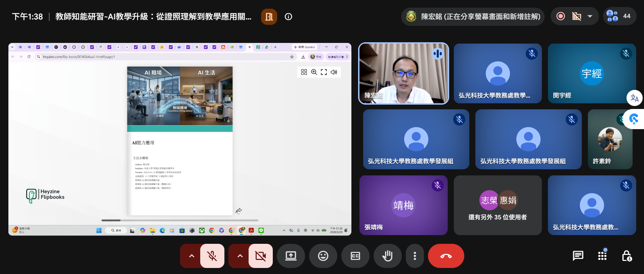Expand the browser tab search dropdown
This screenshot has height=274, width=644.
point(12,47)
